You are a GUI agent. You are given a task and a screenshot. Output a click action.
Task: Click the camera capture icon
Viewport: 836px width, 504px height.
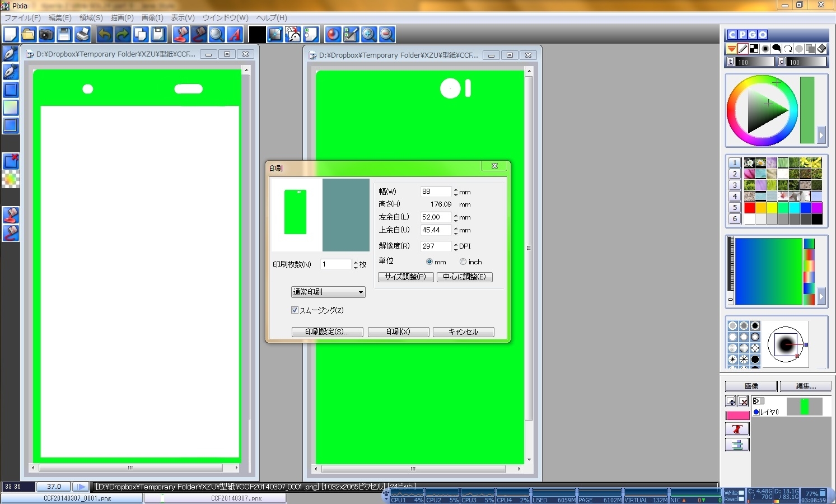click(46, 35)
